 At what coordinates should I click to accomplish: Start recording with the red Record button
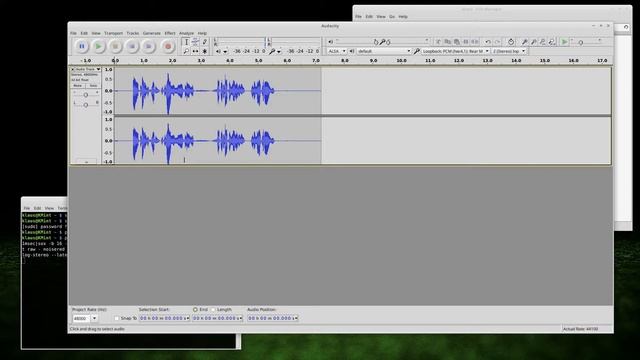pos(167,47)
